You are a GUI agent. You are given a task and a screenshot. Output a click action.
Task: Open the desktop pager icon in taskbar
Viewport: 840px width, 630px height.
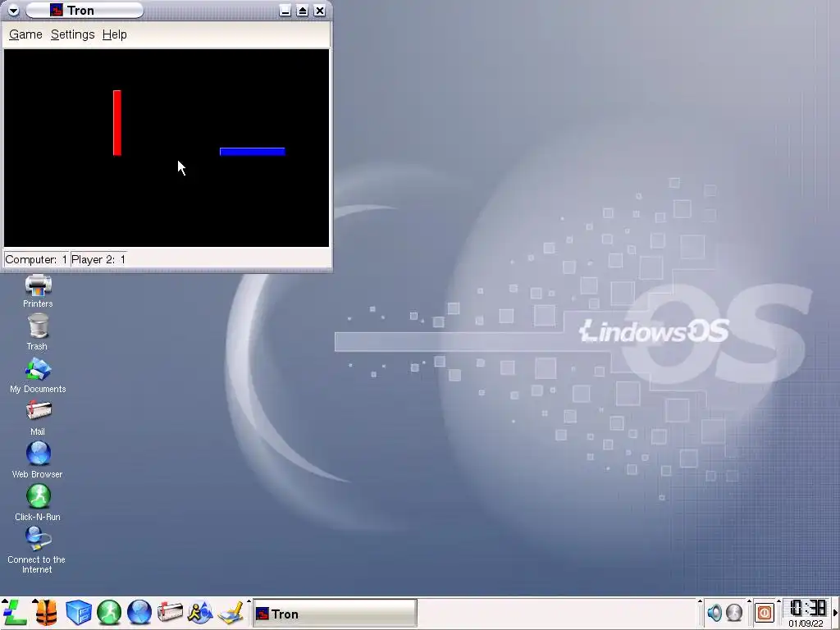click(x=231, y=612)
